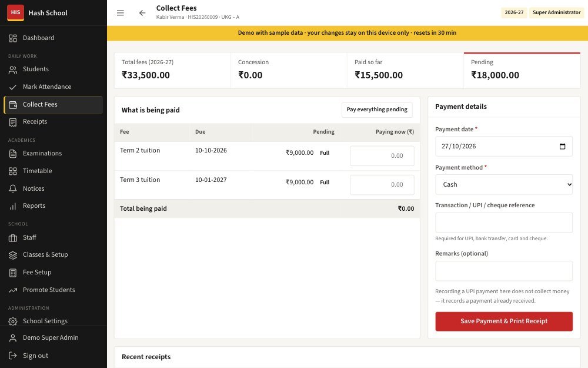Open Dashboard in the sidebar
This screenshot has width=588, height=368.
[x=54, y=38]
